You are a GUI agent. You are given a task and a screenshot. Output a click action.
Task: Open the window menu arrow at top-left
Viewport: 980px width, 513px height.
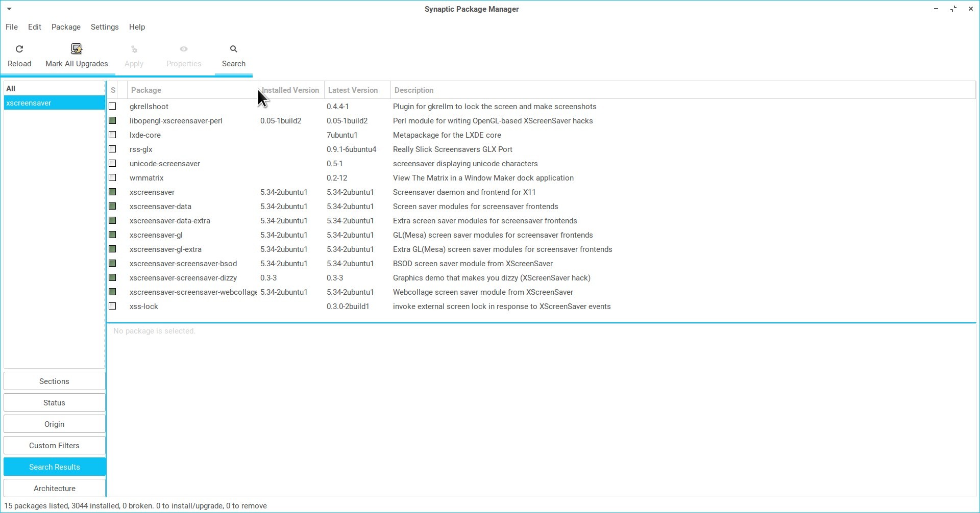[9, 9]
